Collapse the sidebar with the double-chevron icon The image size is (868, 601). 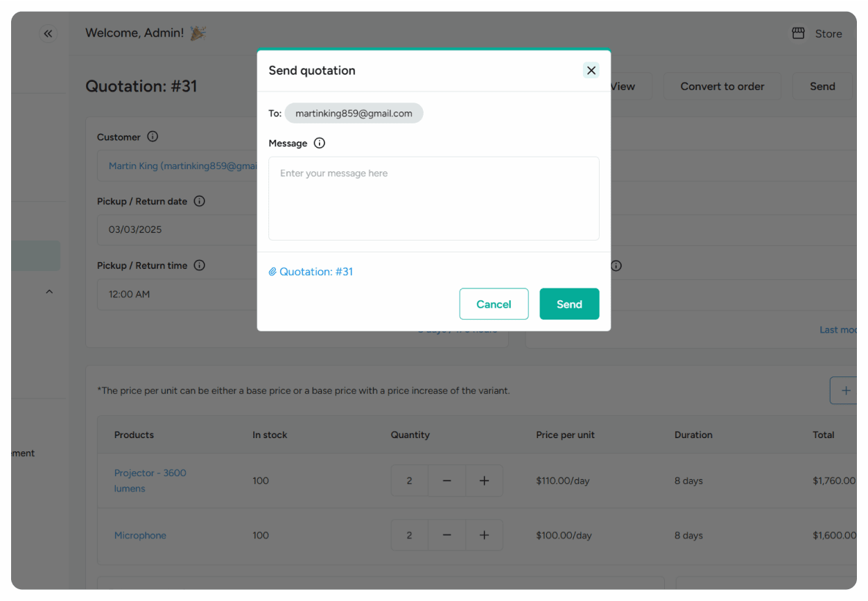48,33
